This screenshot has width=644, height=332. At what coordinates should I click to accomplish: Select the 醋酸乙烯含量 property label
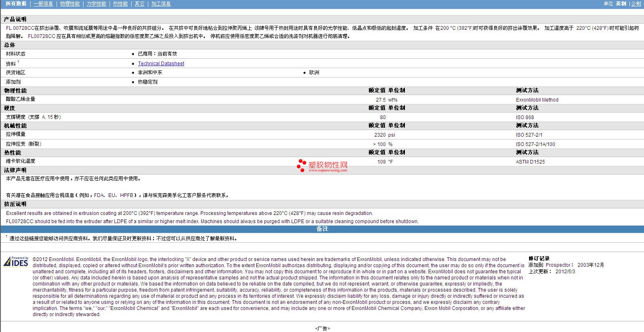20,99
